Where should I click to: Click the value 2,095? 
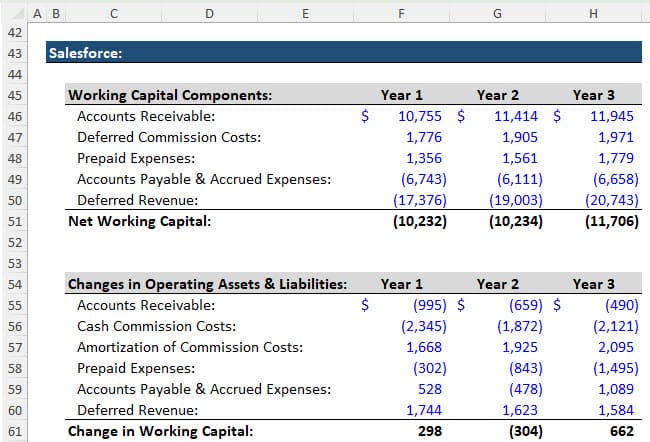pos(616,347)
